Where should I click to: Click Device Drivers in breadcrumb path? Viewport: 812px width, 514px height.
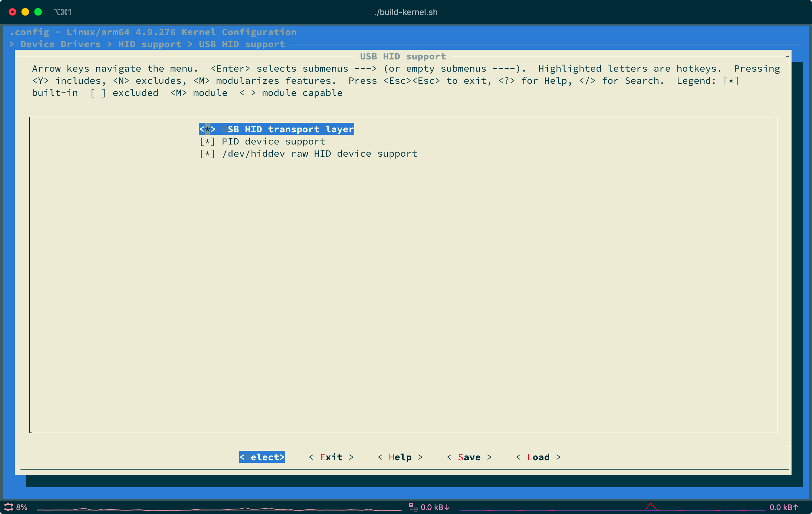(x=61, y=44)
